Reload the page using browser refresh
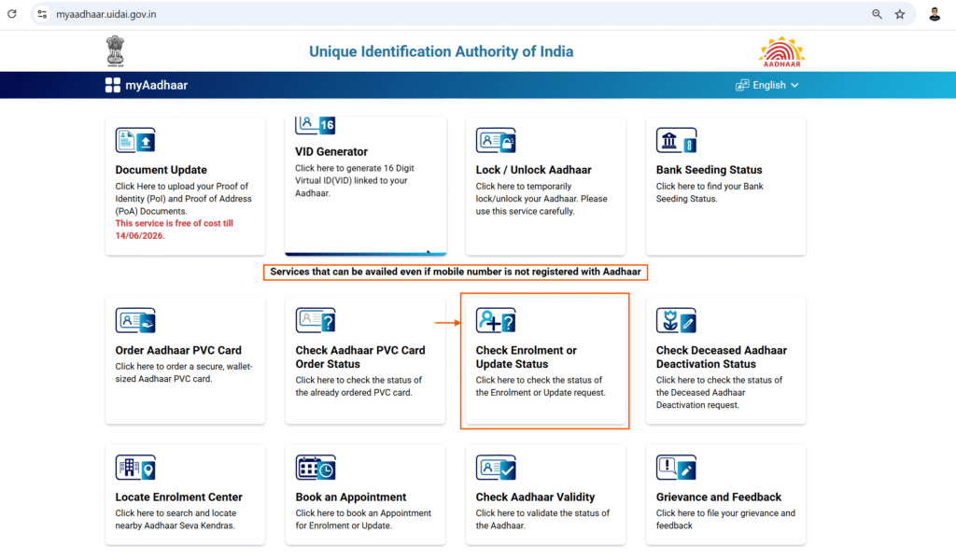This screenshot has width=956, height=560. point(12,14)
